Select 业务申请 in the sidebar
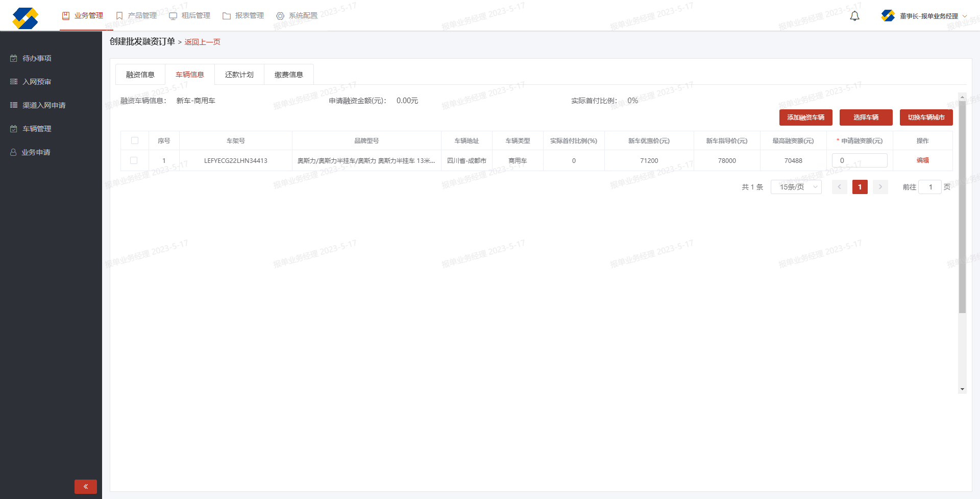The image size is (980, 499). pyautogui.click(x=36, y=152)
